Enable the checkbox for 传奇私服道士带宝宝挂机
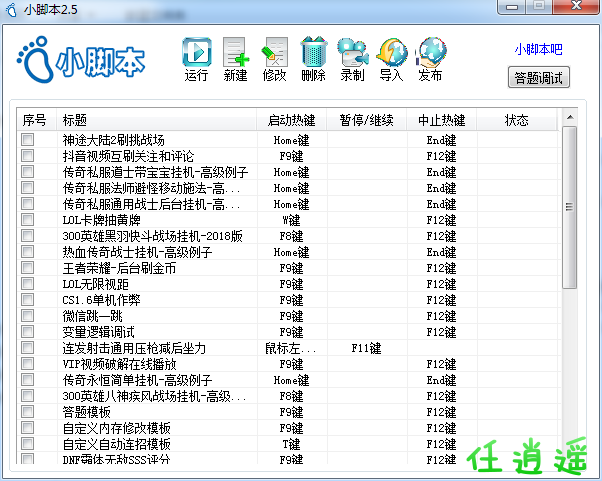Viewport: 602px width, 481px height. (28, 172)
